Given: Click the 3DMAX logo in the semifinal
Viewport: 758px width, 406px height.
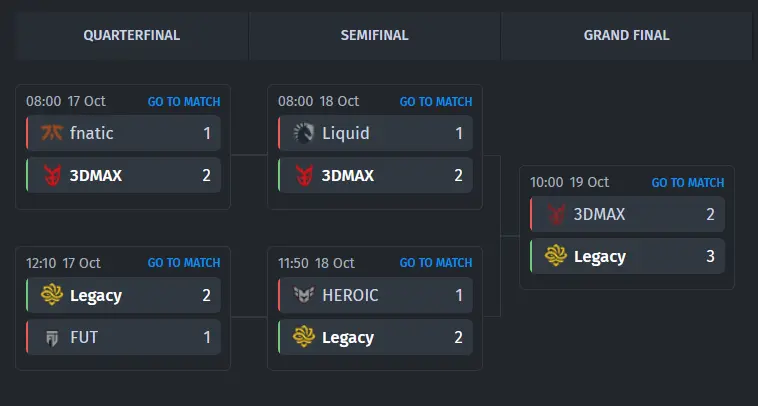Looking at the screenshot, I should [303, 176].
